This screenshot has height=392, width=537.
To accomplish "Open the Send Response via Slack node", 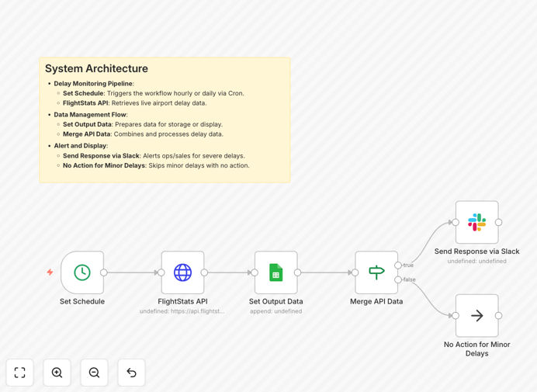I will (x=476, y=222).
